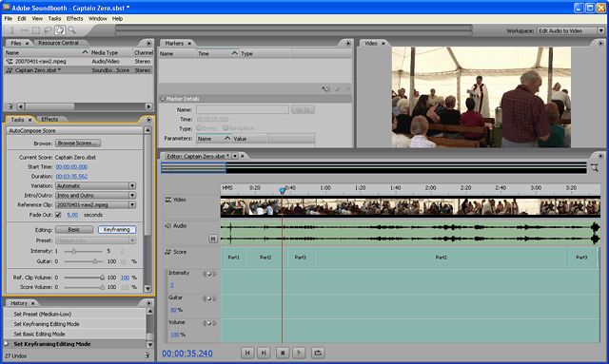Select the Zoom magnifier tool
Screen dimensions: 609x364
(71, 29)
